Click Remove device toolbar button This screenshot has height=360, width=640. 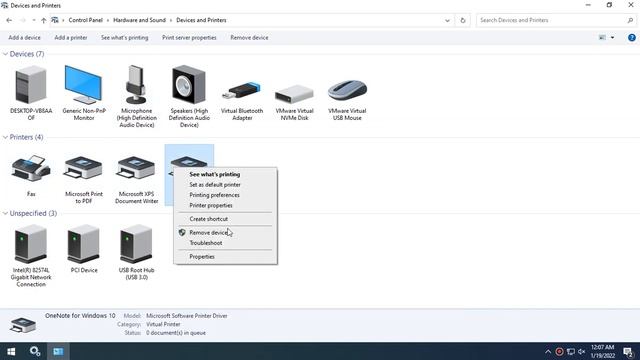pos(249,38)
